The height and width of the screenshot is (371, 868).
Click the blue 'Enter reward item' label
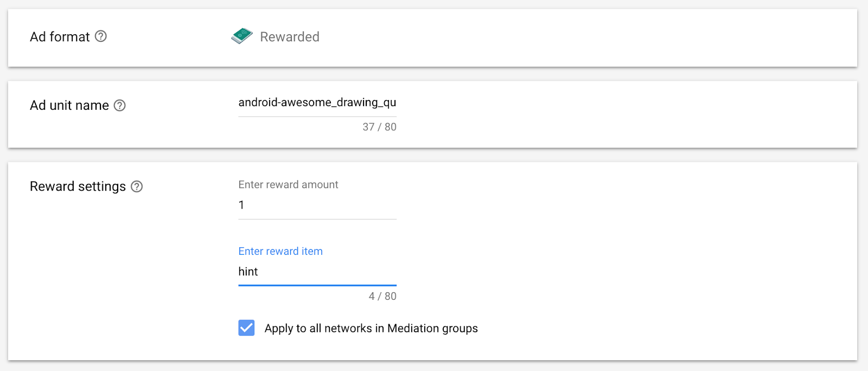click(x=280, y=251)
